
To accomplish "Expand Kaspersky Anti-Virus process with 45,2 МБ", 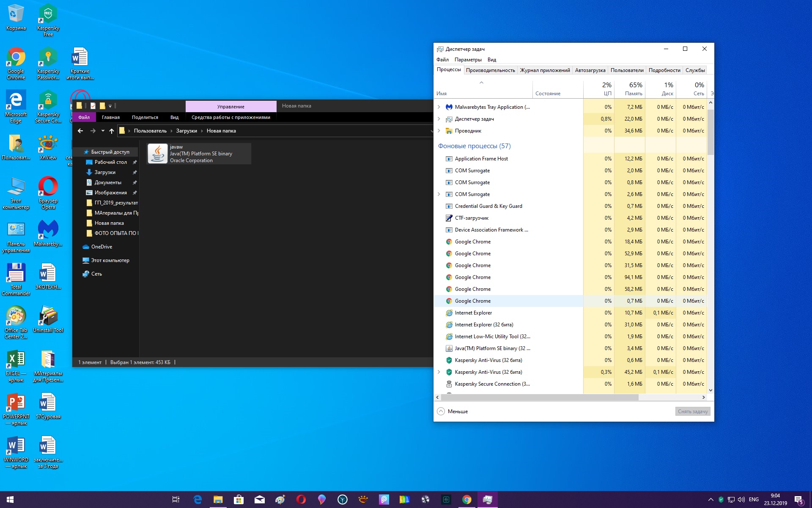I will click(x=439, y=372).
